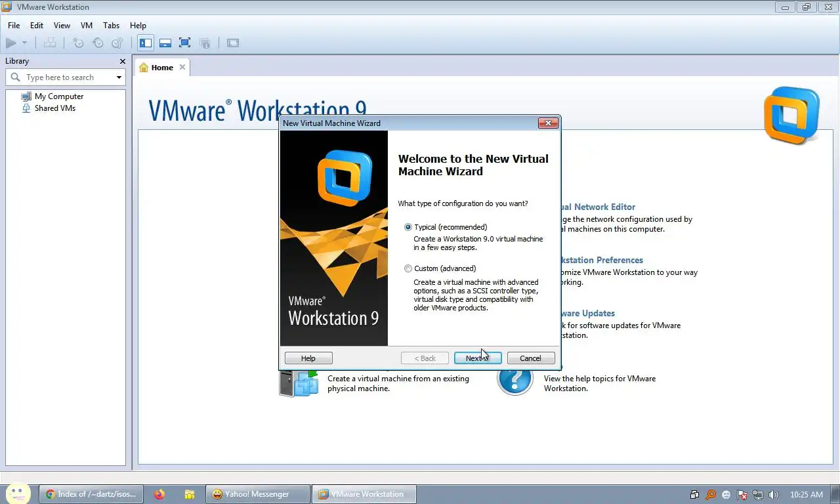This screenshot has width=840, height=504.
Task: Switch to Yahoo! Messenger taskbar item
Action: tap(257, 494)
